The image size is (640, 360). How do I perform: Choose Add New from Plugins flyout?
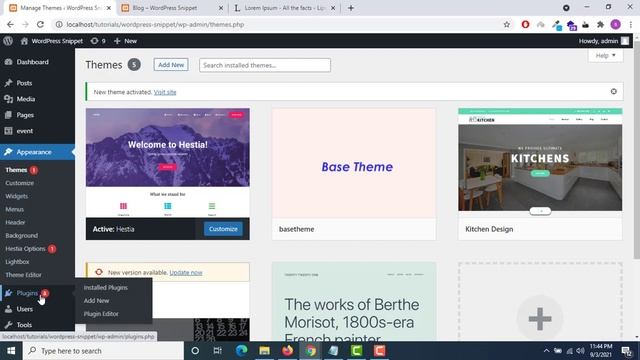pos(96,300)
